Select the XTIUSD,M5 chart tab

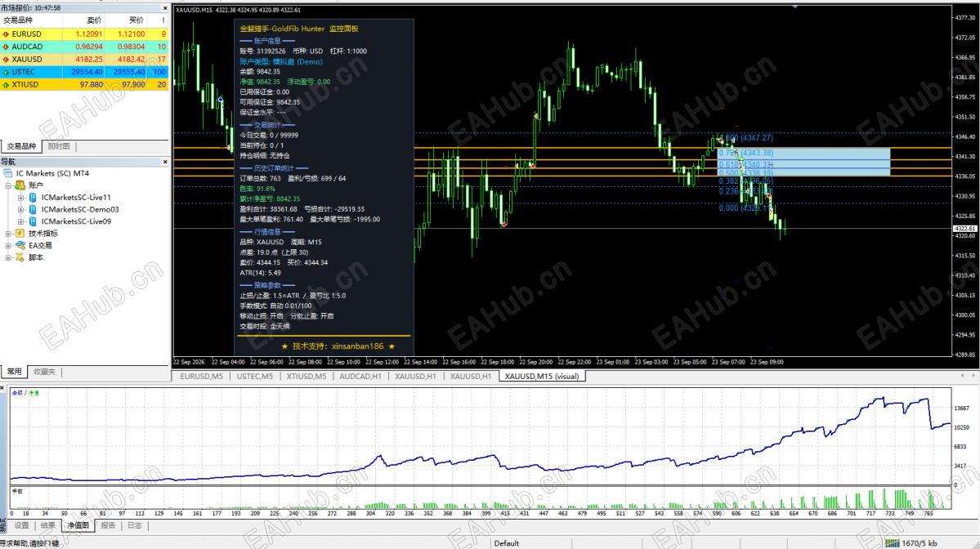pos(307,377)
